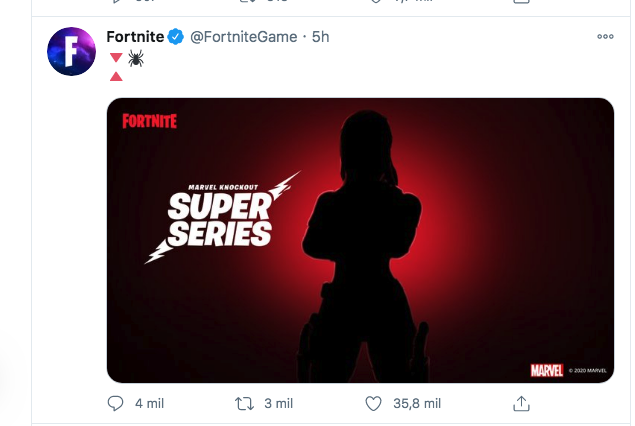Click the reply speech bubble icon
This screenshot has height=426, width=635.
click(x=115, y=403)
